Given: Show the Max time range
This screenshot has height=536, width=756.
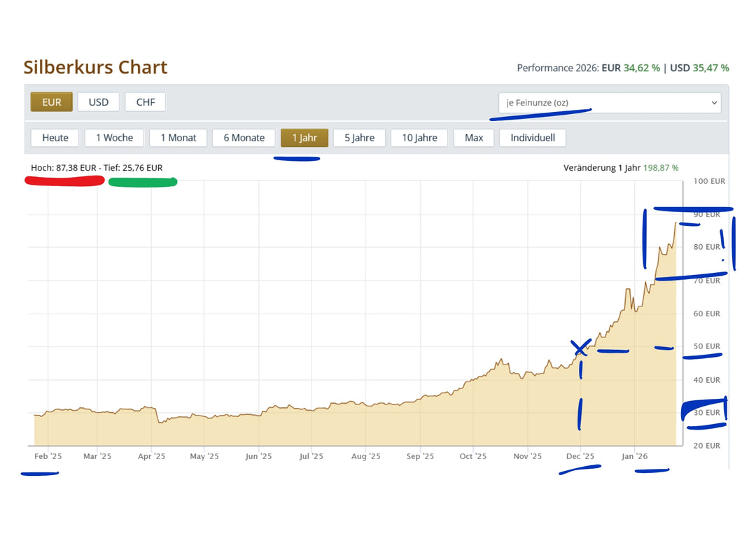Looking at the screenshot, I should (473, 138).
